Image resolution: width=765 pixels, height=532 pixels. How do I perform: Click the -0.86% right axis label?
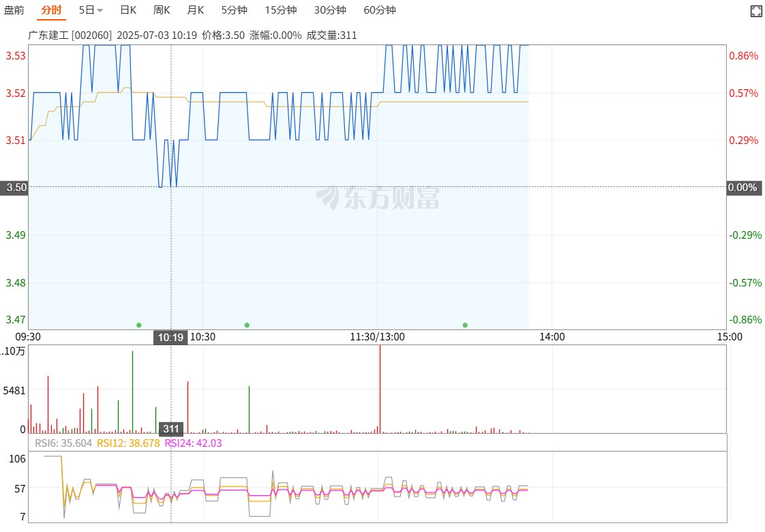point(745,320)
